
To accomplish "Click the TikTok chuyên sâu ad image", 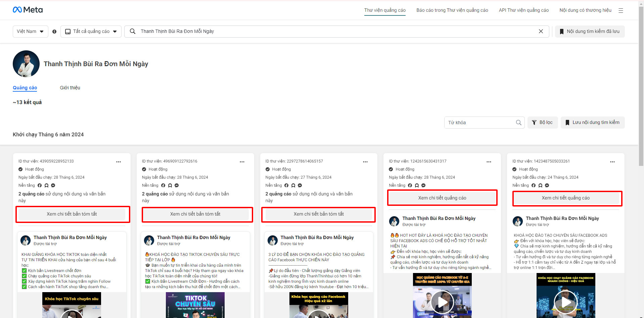I will coord(195,305).
